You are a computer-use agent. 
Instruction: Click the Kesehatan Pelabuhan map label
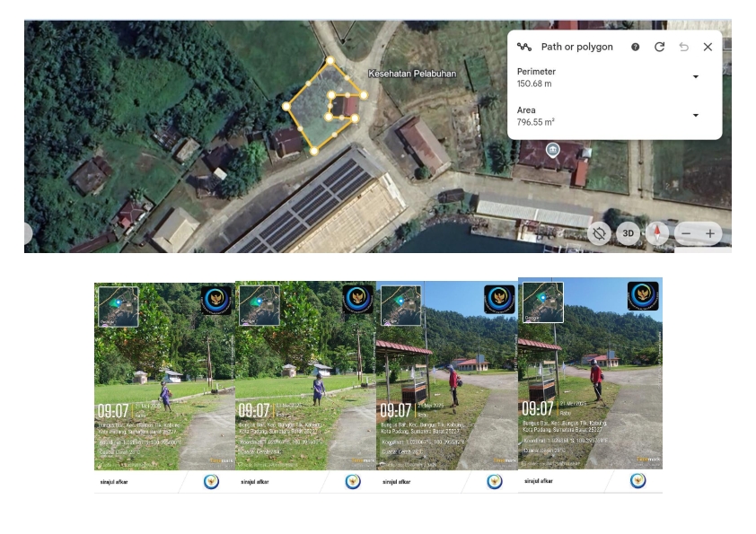click(412, 74)
